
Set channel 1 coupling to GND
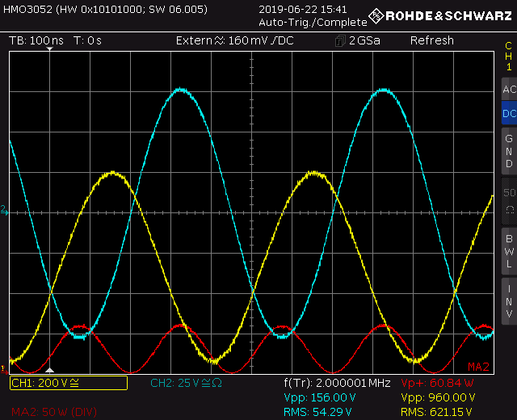pyautogui.click(x=508, y=151)
